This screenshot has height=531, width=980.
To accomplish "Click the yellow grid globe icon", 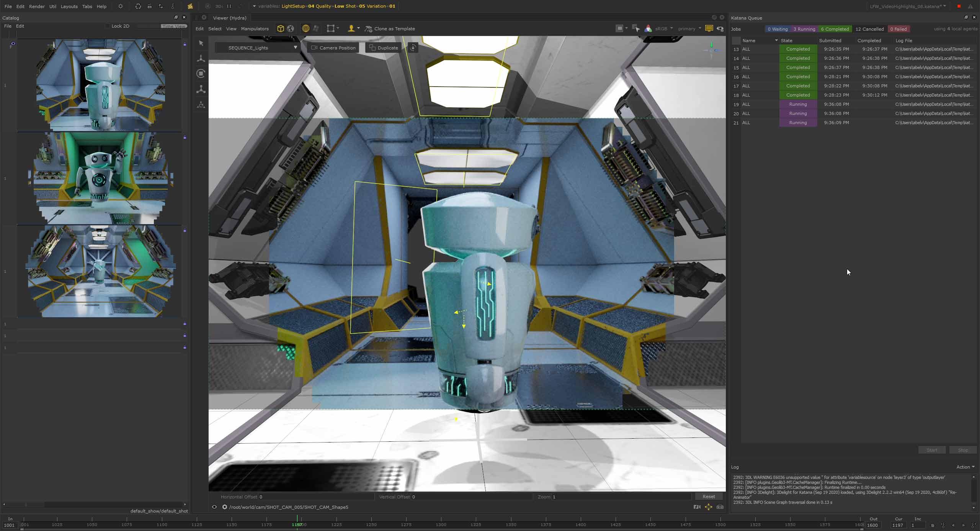I will 305,29.
